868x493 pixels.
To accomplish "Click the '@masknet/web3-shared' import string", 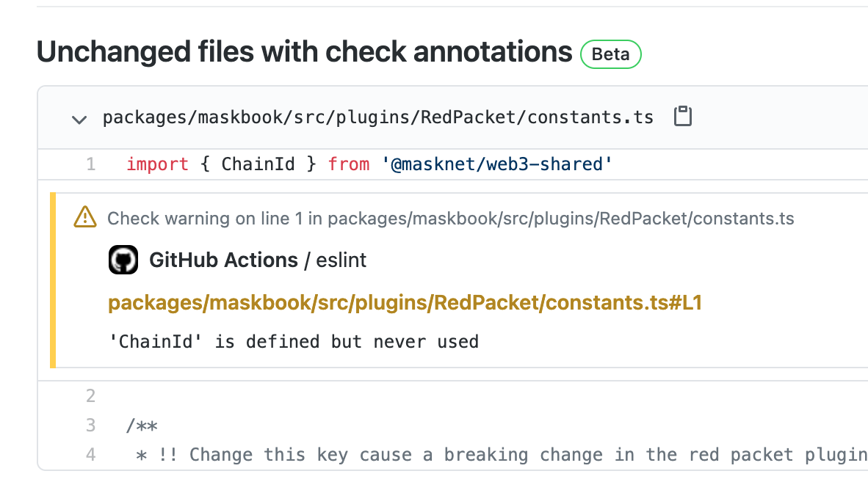I will pos(496,164).
